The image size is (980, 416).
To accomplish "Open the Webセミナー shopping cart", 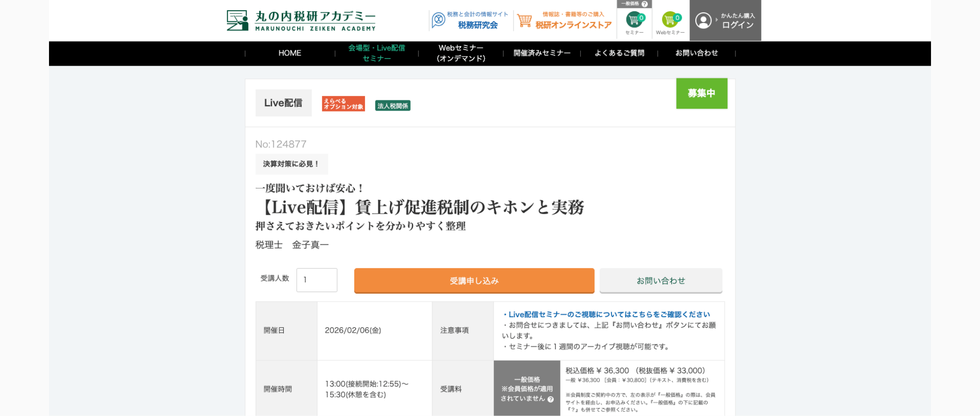I will click(670, 22).
